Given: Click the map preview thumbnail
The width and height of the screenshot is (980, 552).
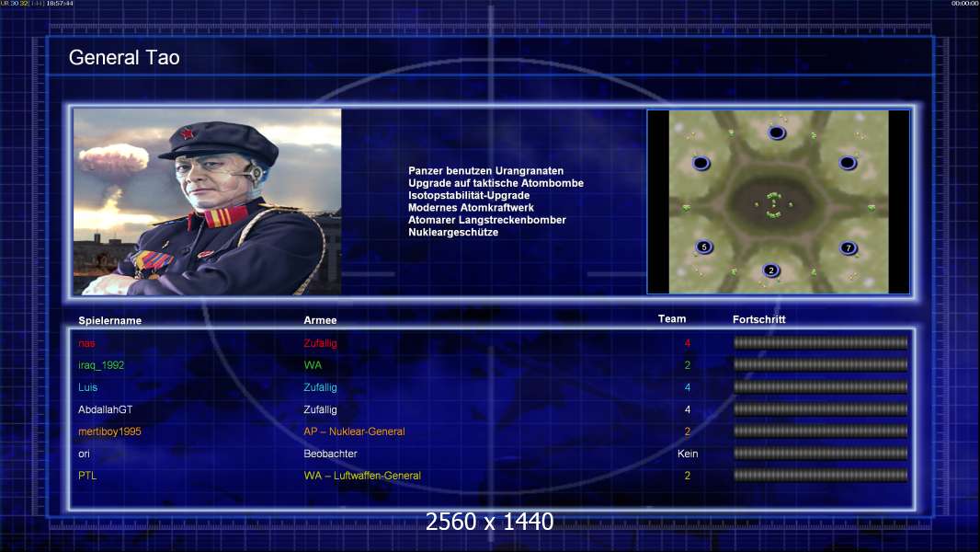Looking at the screenshot, I should (x=778, y=201).
